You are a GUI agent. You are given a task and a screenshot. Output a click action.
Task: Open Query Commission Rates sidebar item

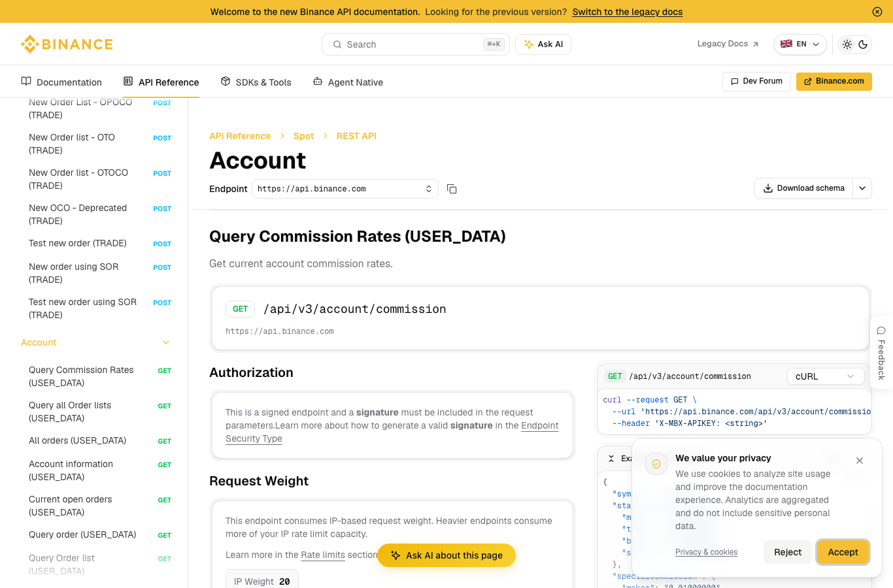point(100,376)
